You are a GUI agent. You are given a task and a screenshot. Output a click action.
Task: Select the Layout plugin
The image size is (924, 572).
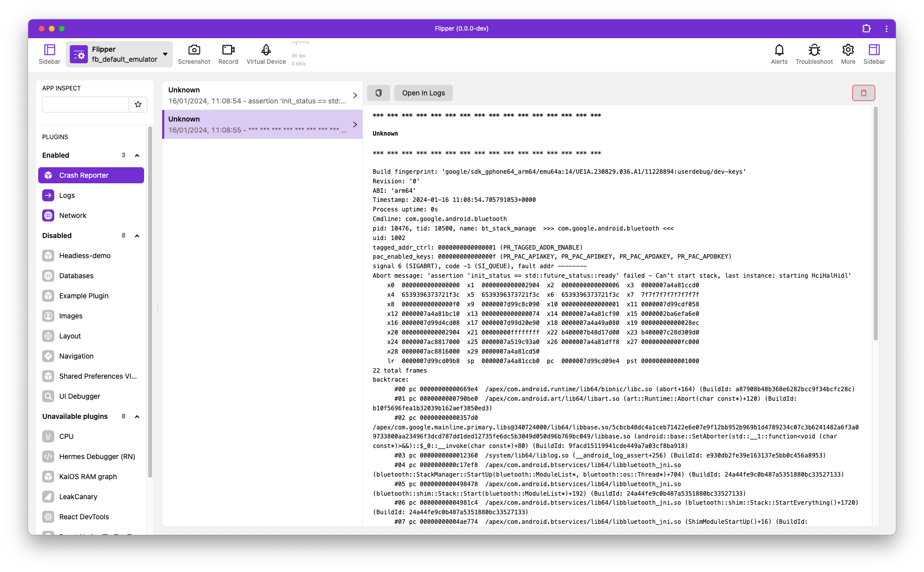click(x=91, y=336)
